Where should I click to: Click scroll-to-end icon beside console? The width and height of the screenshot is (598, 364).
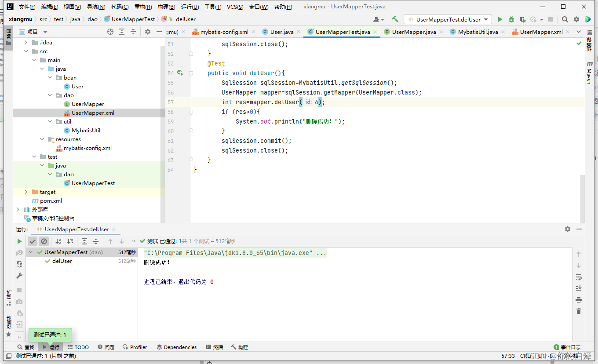coord(579,288)
